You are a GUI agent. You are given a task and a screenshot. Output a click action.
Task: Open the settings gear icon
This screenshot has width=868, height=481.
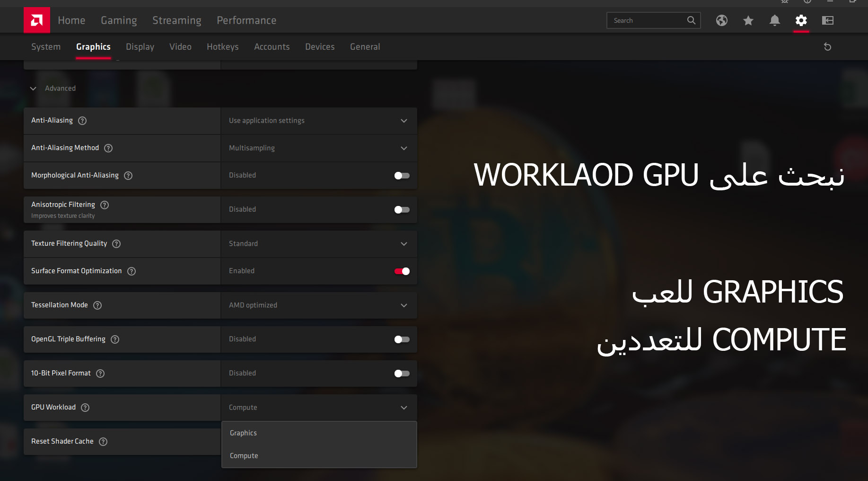(x=801, y=20)
